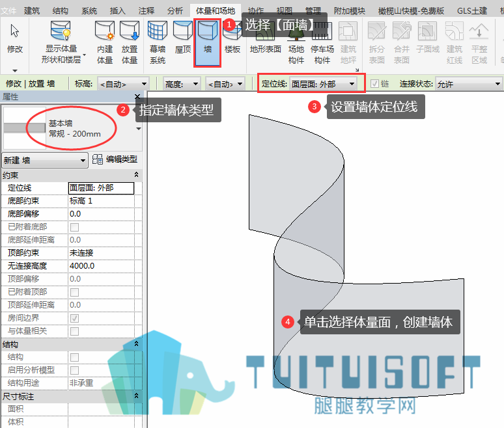Image resolution: width=504 pixels, height=428 pixels.
Task: Click 显示体量形状和楼层 icon
Action: coord(61,31)
